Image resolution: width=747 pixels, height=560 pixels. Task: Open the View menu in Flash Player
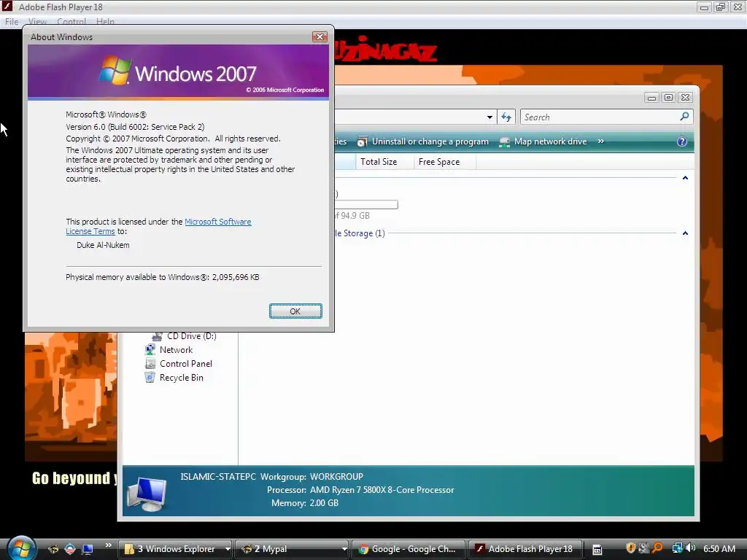click(x=37, y=21)
